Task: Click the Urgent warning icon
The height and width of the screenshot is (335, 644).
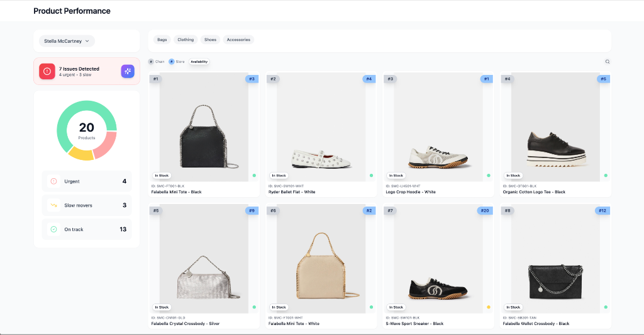Action: [x=53, y=181]
